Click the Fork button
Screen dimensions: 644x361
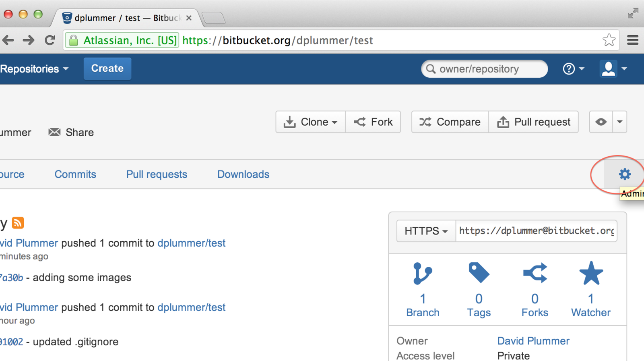pos(373,122)
